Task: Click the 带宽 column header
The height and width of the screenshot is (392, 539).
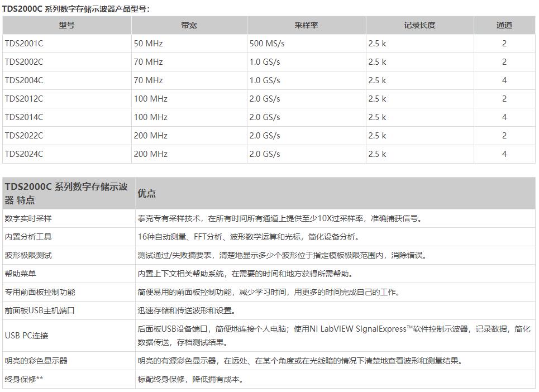Action: 189,25
